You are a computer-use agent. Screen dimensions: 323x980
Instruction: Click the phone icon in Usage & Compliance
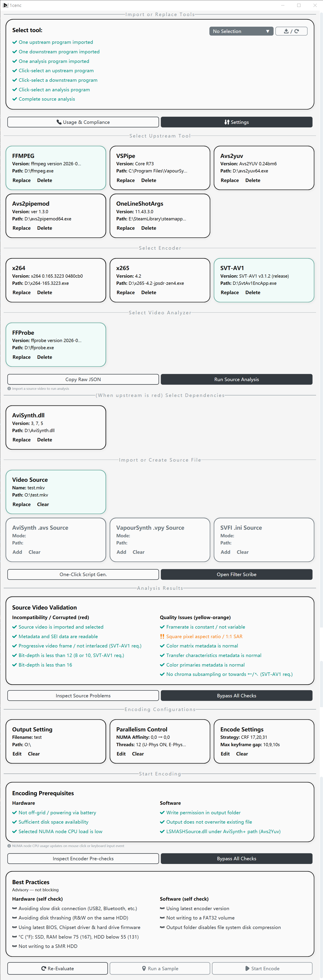point(59,122)
